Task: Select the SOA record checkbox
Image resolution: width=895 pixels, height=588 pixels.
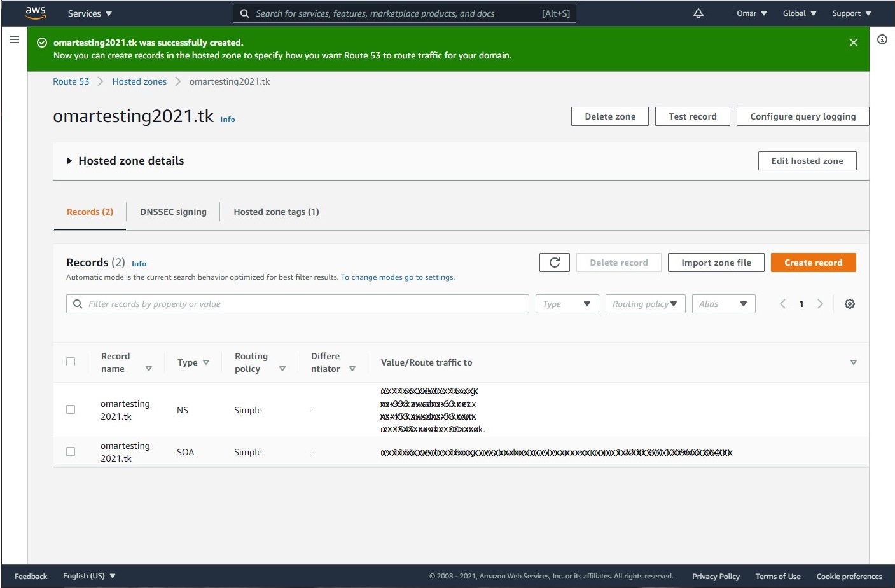Action: tap(71, 451)
